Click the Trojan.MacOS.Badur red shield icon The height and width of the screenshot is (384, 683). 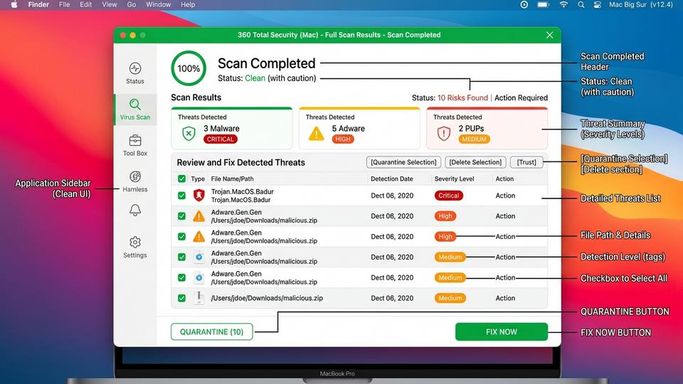coord(199,195)
